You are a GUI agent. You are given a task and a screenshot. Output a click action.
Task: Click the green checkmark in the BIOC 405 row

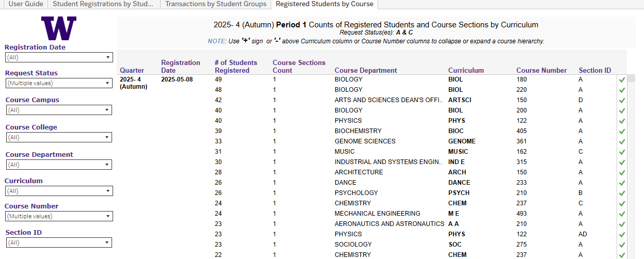click(x=622, y=131)
